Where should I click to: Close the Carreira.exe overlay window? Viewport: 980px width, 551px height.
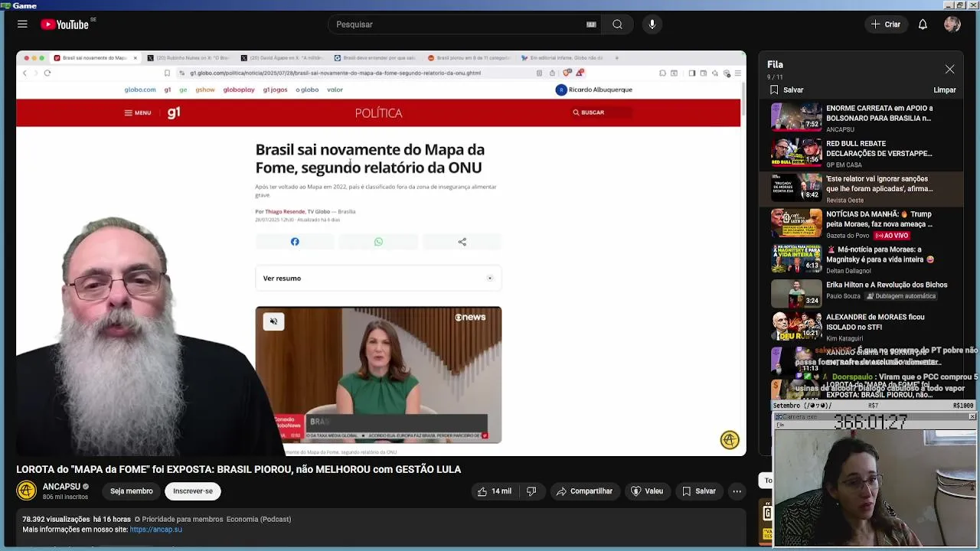click(x=972, y=416)
